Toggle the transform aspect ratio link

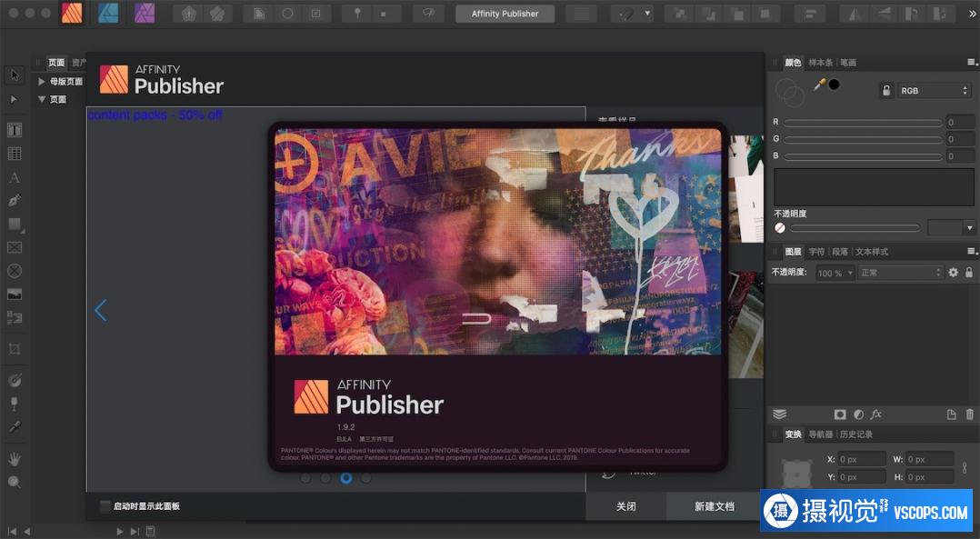coord(965,467)
